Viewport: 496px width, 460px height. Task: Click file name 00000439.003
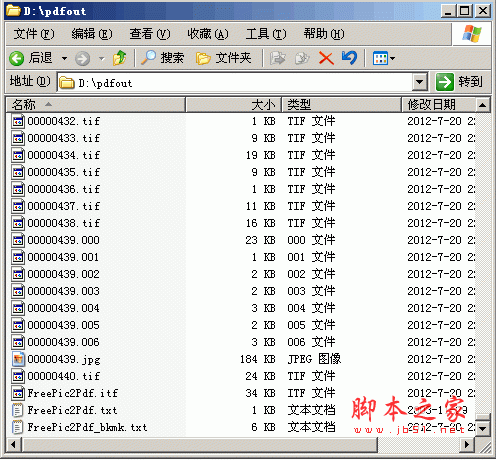click(63, 291)
